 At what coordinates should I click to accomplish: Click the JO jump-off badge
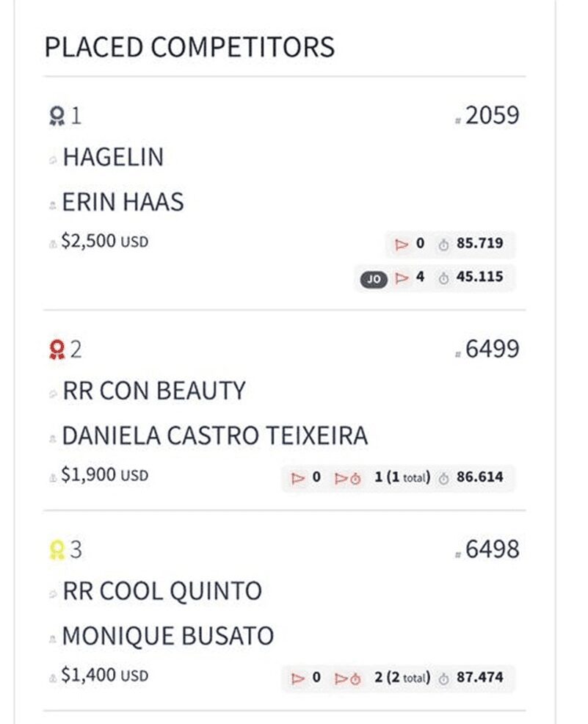tap(374, 279)
